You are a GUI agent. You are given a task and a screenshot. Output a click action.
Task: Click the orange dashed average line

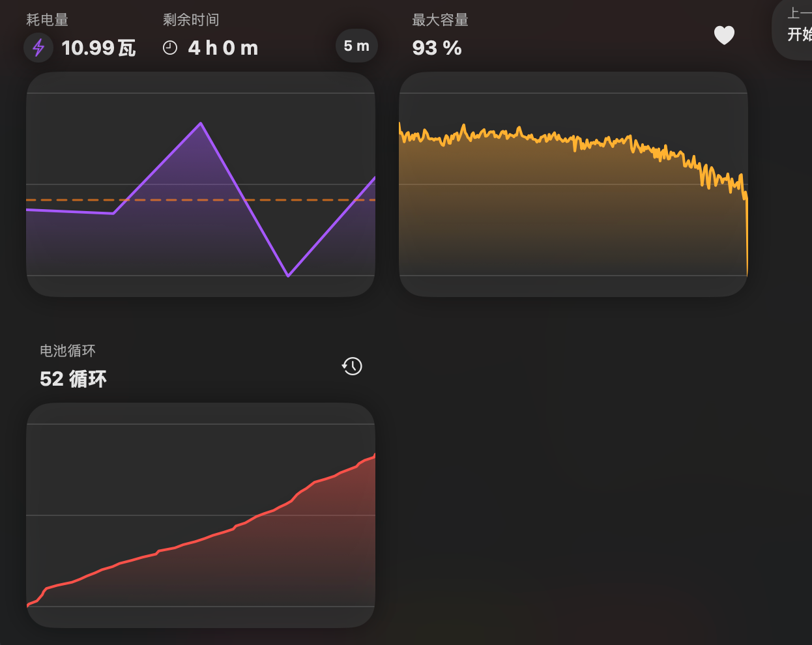pos(72,200)
